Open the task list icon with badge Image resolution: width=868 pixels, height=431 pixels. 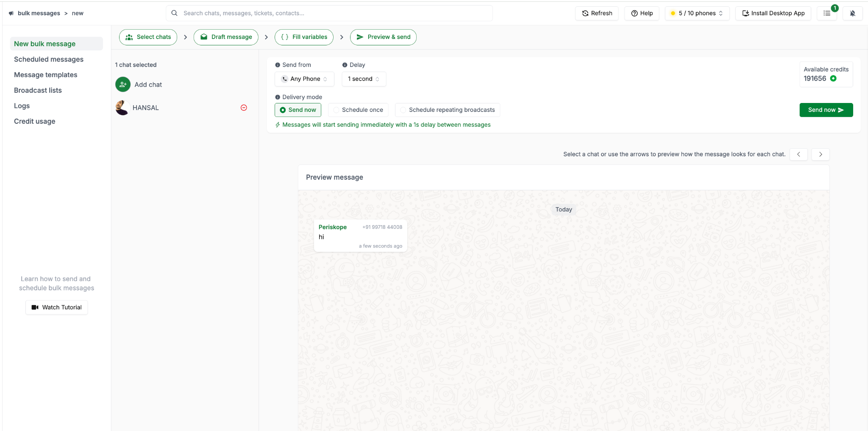pyautogui.click(x=827, y=13)
